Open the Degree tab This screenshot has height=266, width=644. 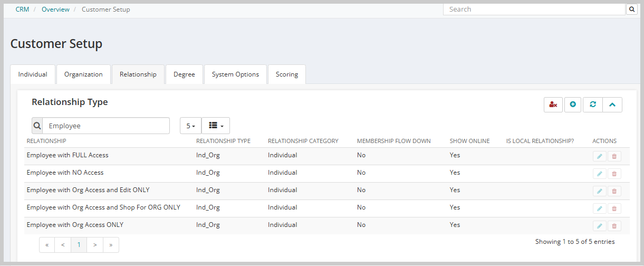(184, 74)
